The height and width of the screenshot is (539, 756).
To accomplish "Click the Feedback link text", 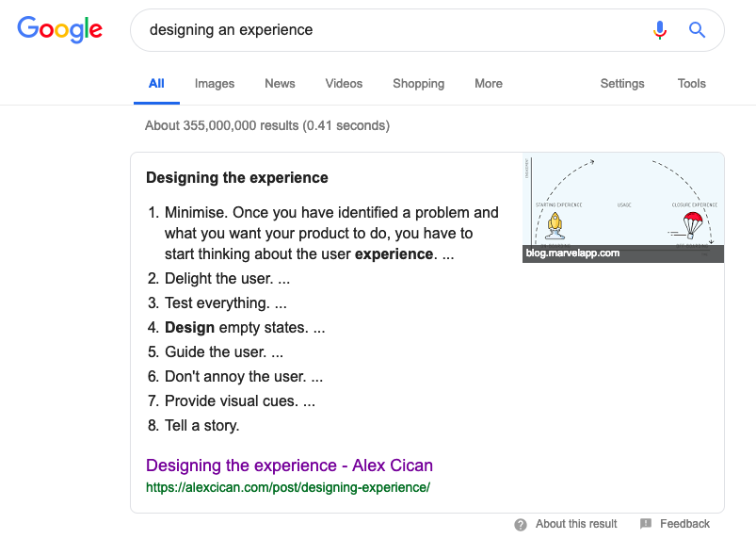I will coord(684,524).
